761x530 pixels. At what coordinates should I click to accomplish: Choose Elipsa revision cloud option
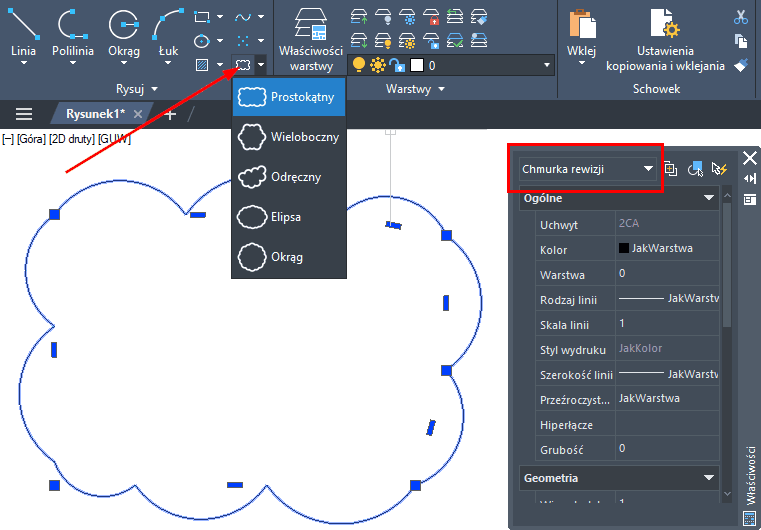click(289, 217)
